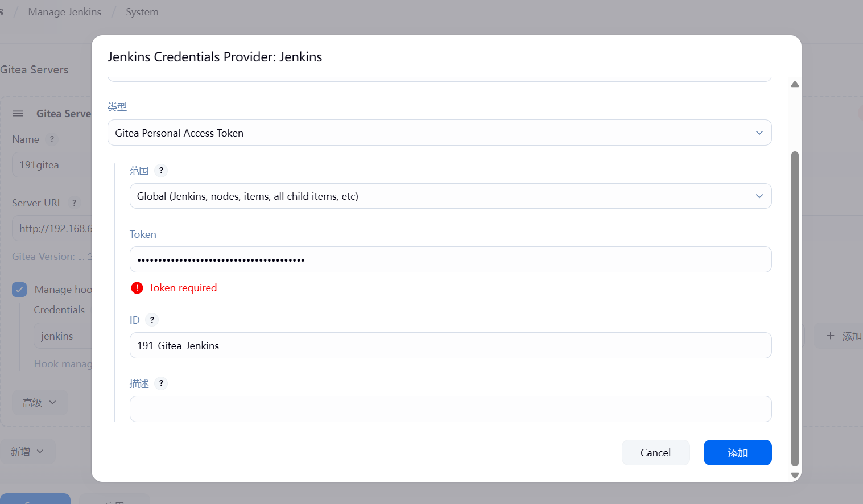Open the 新增 add dropdown button
The image size is (863, 504).
click(28, 452)
